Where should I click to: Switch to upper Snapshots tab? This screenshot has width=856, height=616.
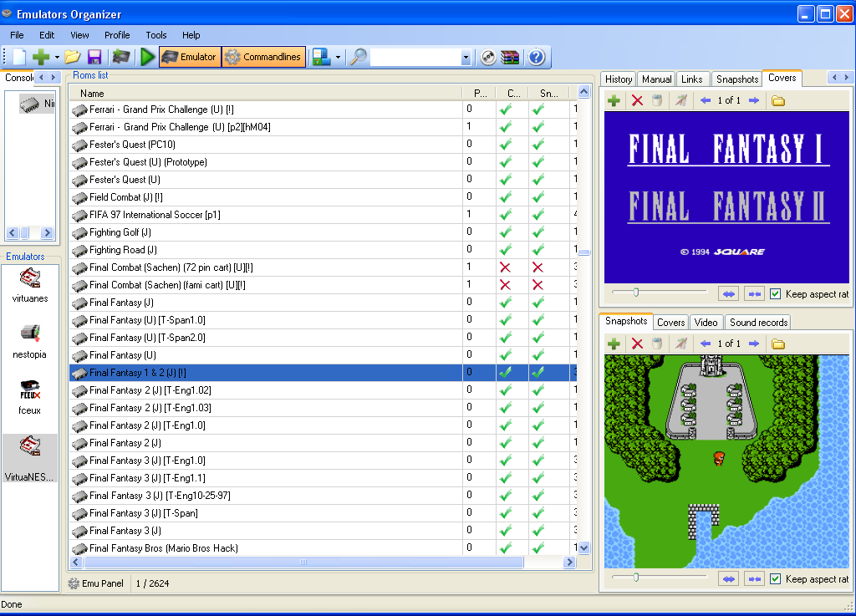point(737,79)
